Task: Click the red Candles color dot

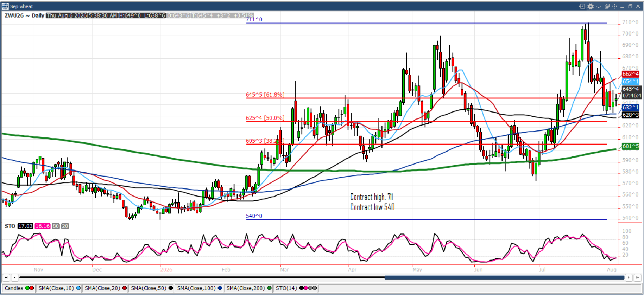Action: (32, 288)
